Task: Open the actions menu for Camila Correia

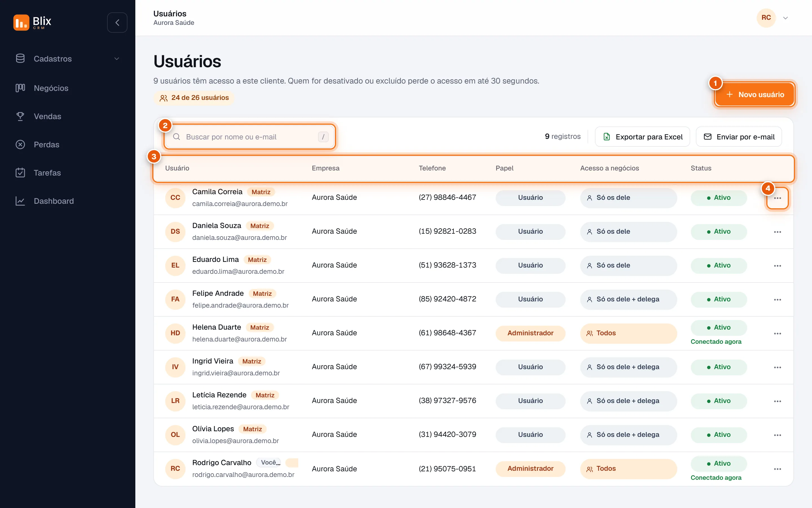Action: pos(777,198)
